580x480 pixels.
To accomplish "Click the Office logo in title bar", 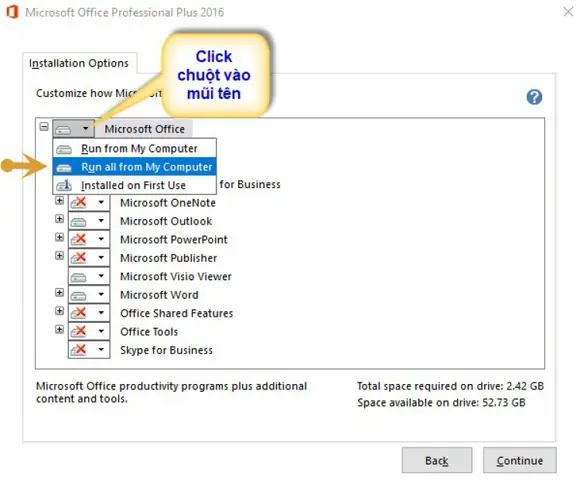I will tap(12, 12).
